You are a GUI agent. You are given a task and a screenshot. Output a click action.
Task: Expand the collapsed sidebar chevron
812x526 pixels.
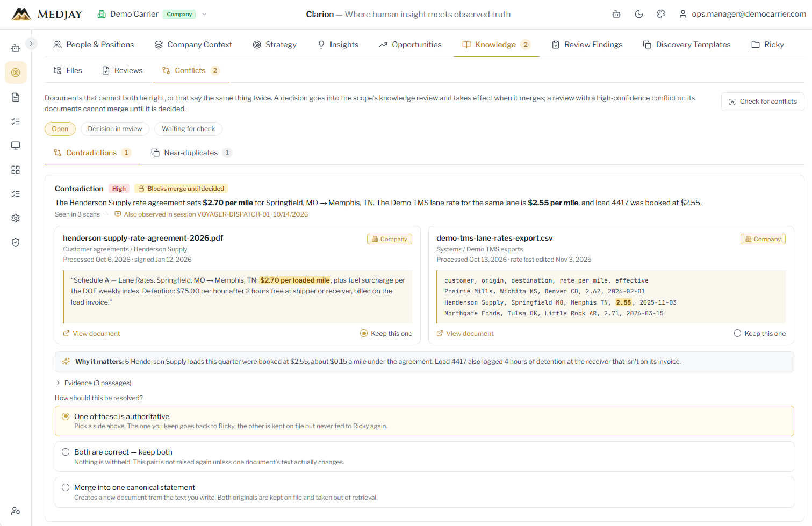point(31,44)
